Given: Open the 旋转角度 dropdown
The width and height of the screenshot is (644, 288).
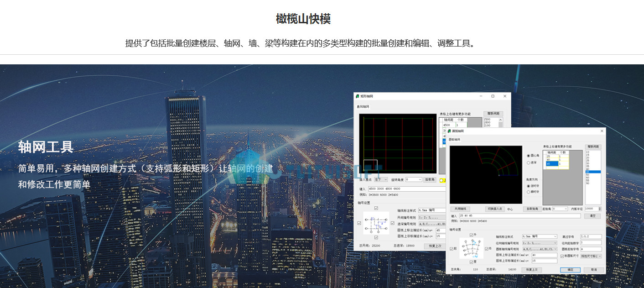Looking at the screenshot, I should pyautogui.click(x=413, y=179).
